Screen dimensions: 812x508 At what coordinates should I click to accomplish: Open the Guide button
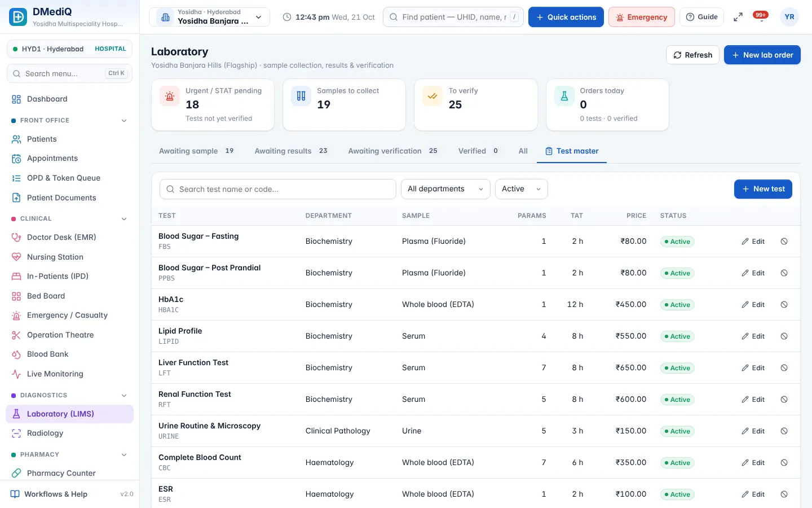coord(702,17)
